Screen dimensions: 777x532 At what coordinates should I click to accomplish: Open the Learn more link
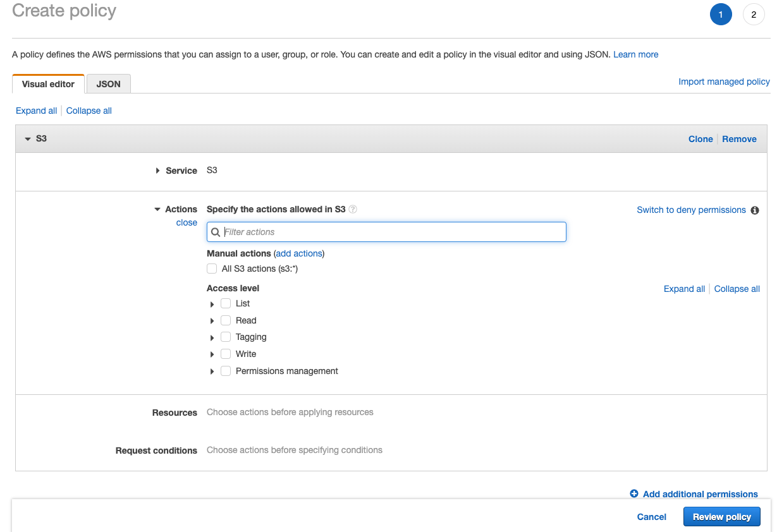[635, 54]
